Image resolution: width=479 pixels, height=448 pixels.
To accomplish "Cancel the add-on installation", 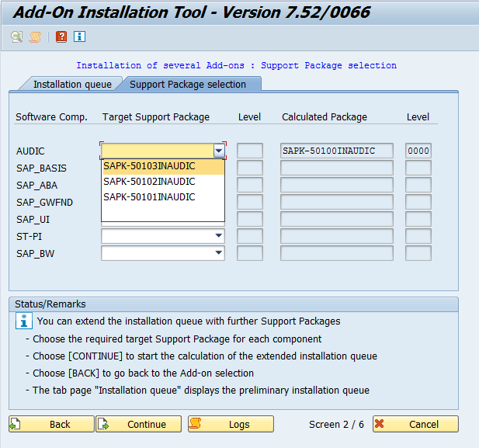I will [415, 424].
